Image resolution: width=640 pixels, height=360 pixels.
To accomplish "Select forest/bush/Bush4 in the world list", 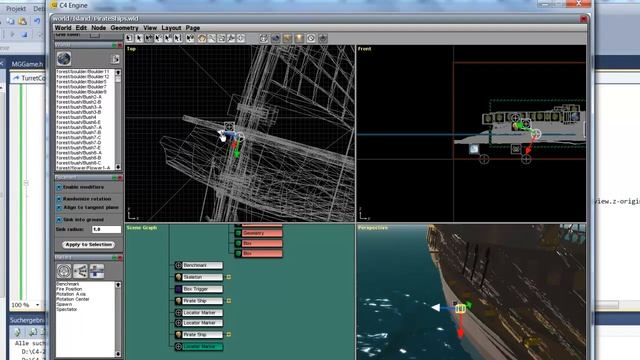I will 76,117.
